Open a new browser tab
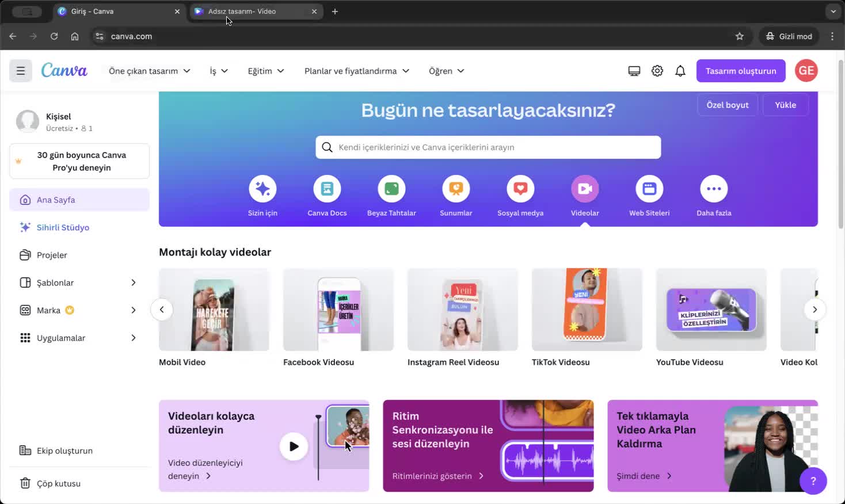This screenshot has height=504, width=845. (x=335, y=12)
